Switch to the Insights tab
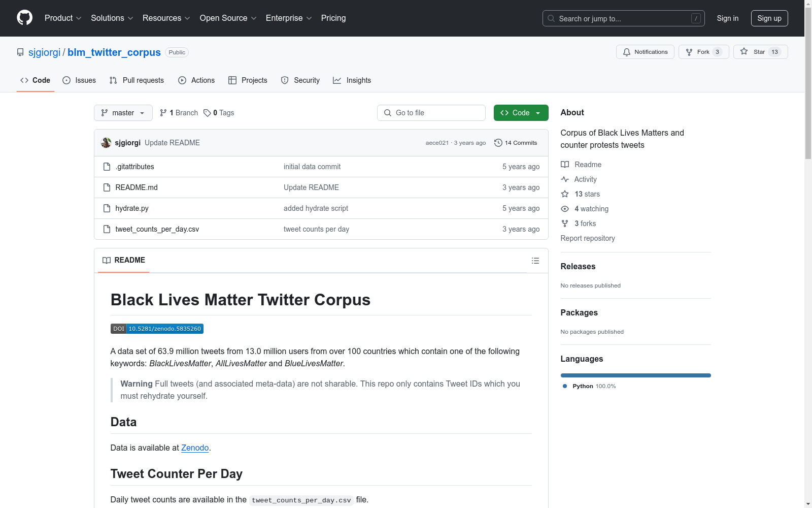This screenshot has width=812, height=508. point(352,80)
